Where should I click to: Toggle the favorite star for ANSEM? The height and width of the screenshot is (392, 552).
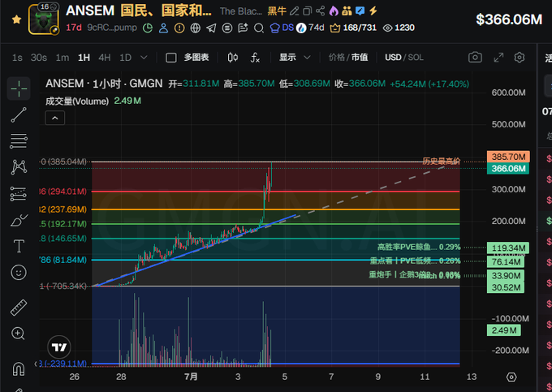pyautogui.click(x=16, y=19)
